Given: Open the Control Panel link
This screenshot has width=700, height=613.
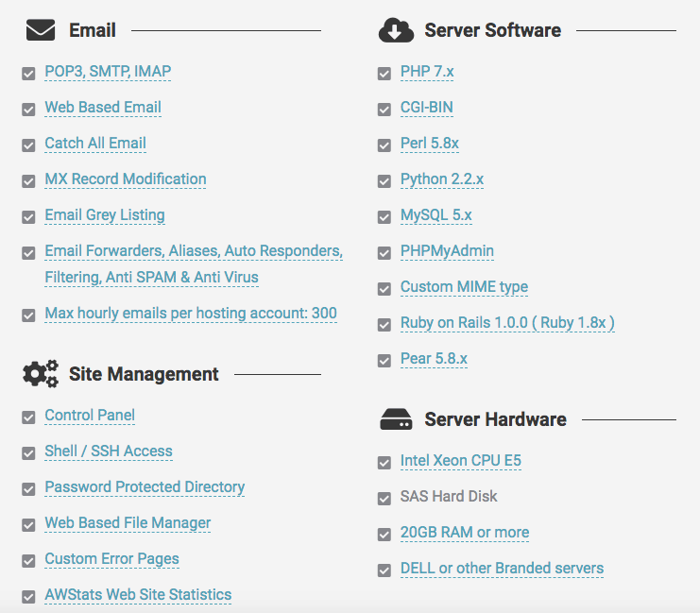Looking at the screenshot, I should (x=90, y=416).
